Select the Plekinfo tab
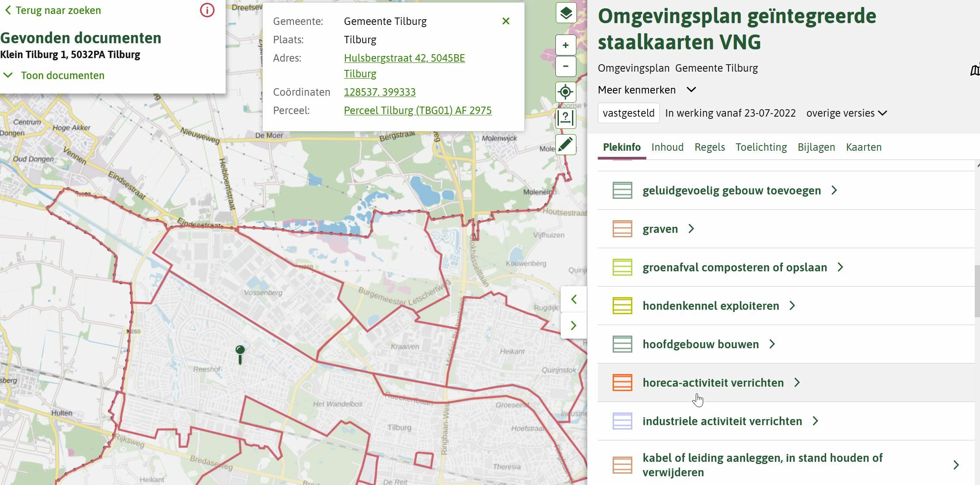The image size is (980, 485). (x=622, y=147)
